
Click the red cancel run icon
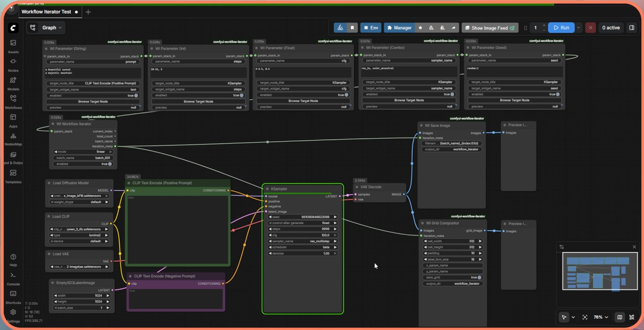click(x=590, y=28)
